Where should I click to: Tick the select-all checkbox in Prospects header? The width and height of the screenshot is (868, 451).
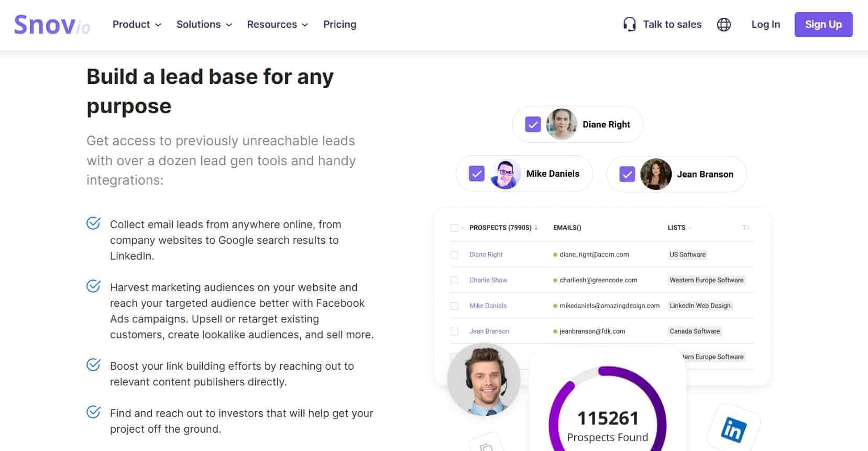tap(454, 228)
